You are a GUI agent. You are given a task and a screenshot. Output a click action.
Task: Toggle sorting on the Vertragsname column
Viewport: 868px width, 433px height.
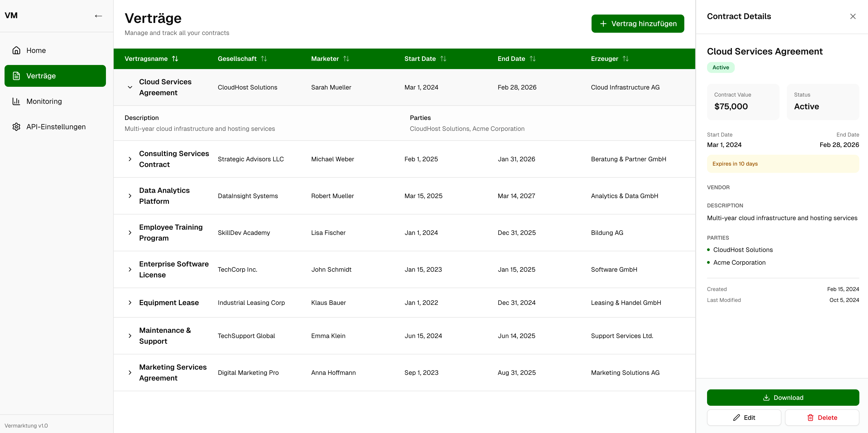pyautogui.click(x=176, y=59)
